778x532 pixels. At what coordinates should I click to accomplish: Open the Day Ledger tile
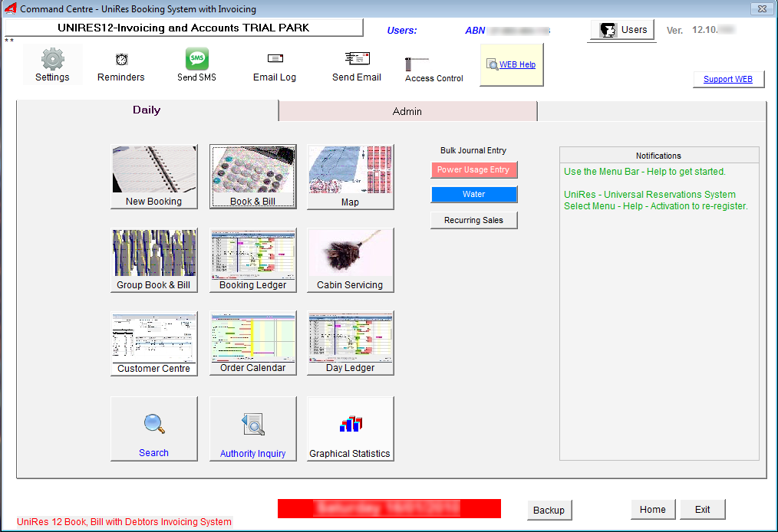tap(351, 343)
